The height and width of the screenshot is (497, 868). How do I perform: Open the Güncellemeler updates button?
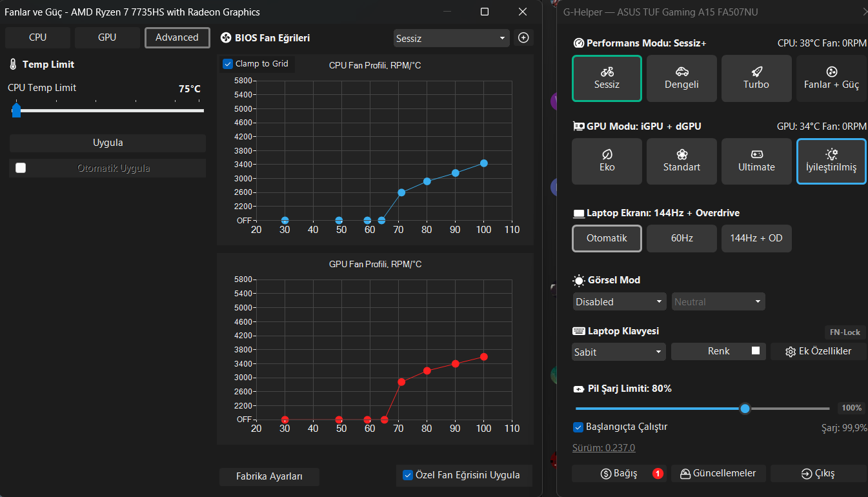718,473
